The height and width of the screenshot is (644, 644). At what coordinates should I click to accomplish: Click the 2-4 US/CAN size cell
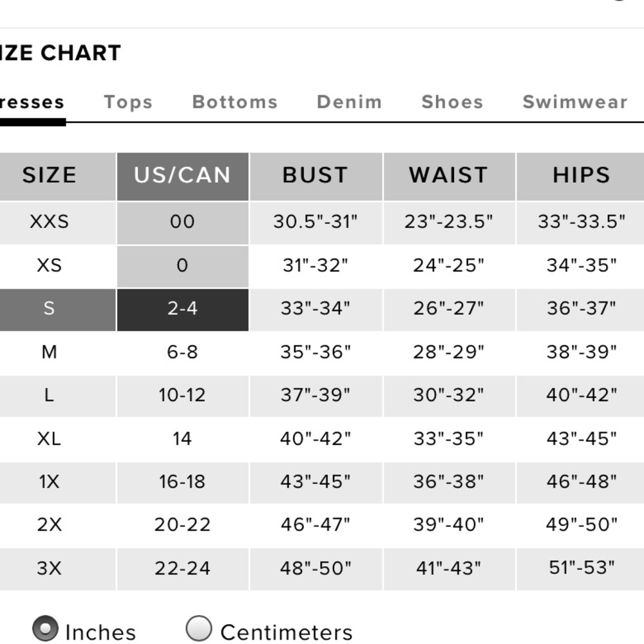tap(183, 310)
